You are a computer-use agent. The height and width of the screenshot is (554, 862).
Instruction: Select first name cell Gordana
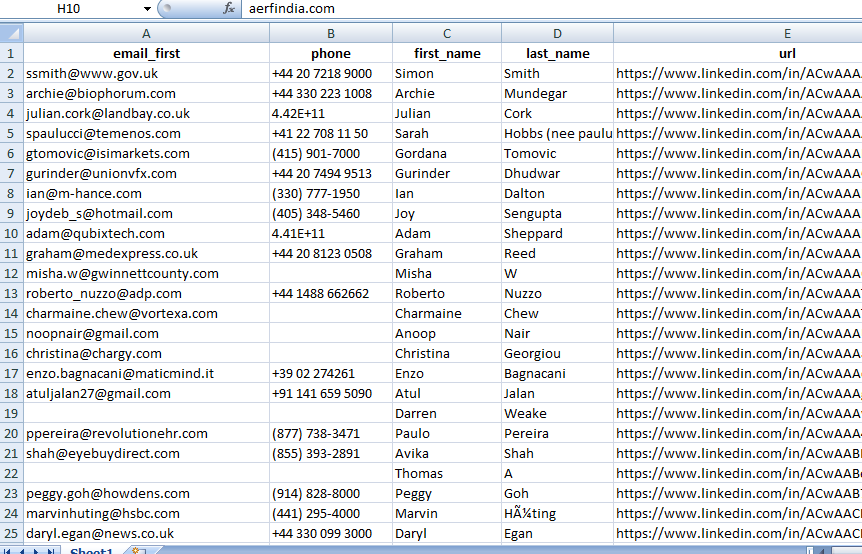tap(447, 153)
